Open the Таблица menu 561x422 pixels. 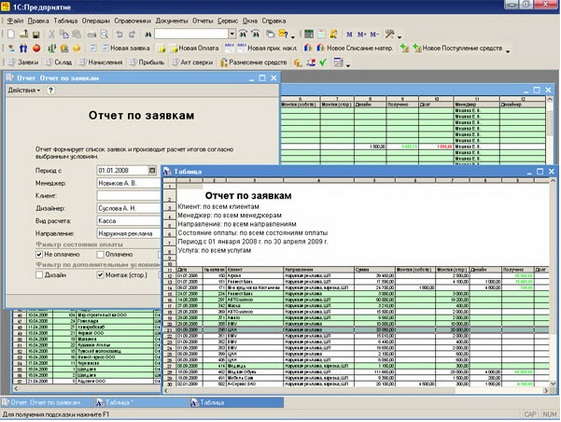(65, 21)
